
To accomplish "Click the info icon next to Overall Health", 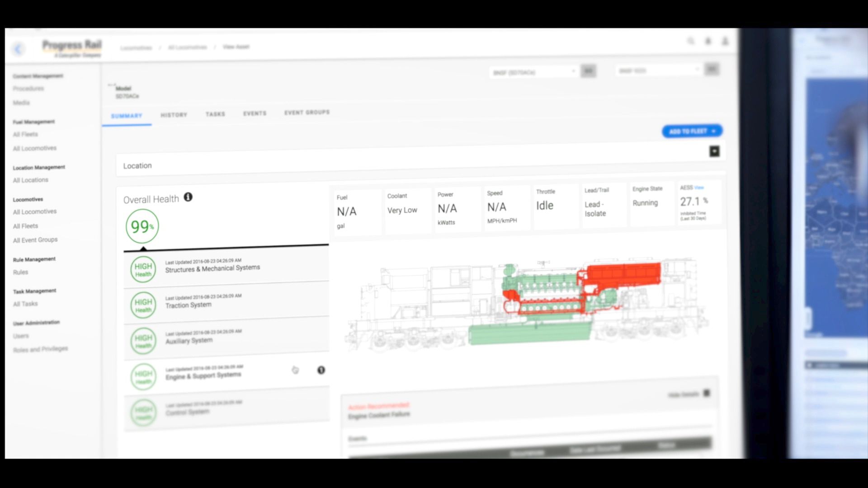I will point(189,197).
